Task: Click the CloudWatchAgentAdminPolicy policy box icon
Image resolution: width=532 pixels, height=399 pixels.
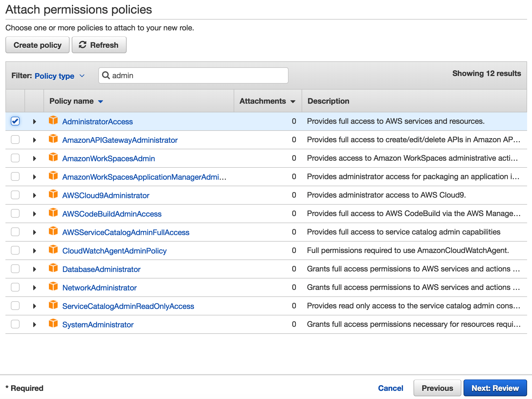Action: (53, 249)
